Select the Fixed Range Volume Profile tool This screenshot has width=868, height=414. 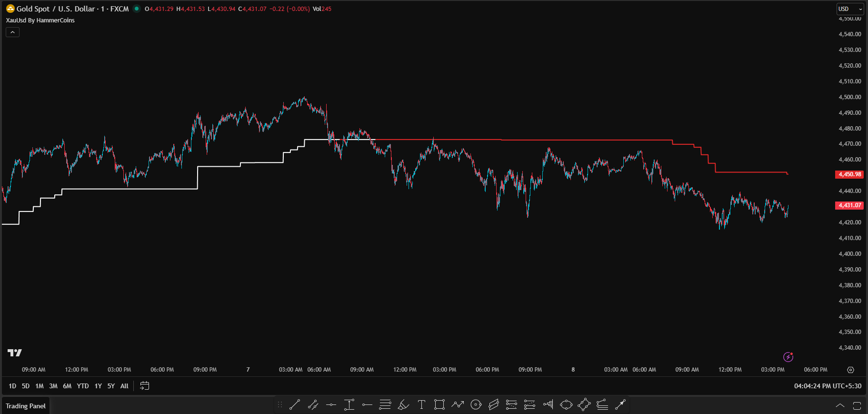tap(548, 405)
